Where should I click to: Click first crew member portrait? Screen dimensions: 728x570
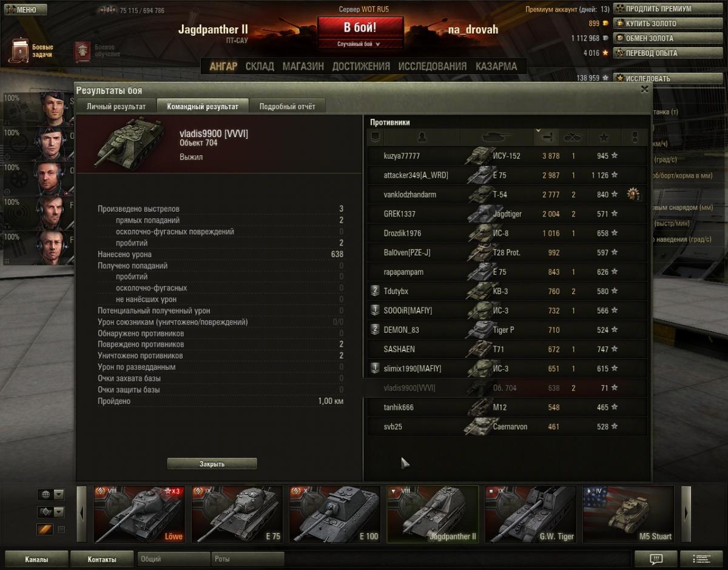pyautogui.click(x=55, y=108)
